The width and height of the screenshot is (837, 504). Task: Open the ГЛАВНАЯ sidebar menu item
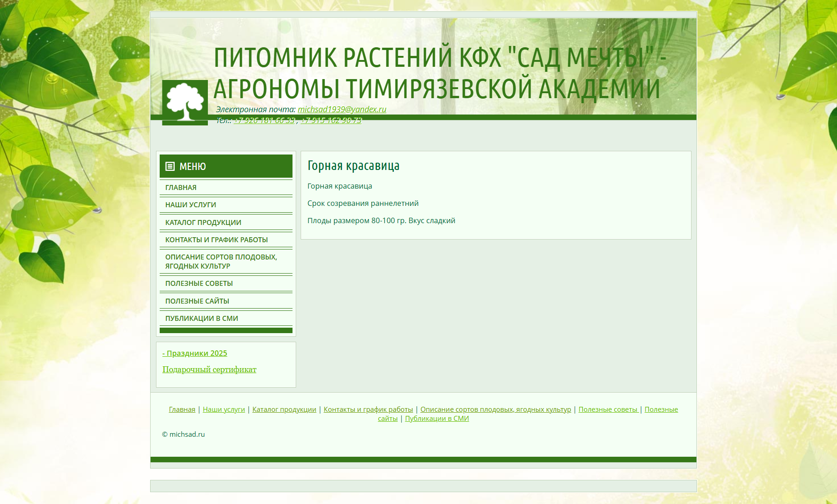(181, 187)
